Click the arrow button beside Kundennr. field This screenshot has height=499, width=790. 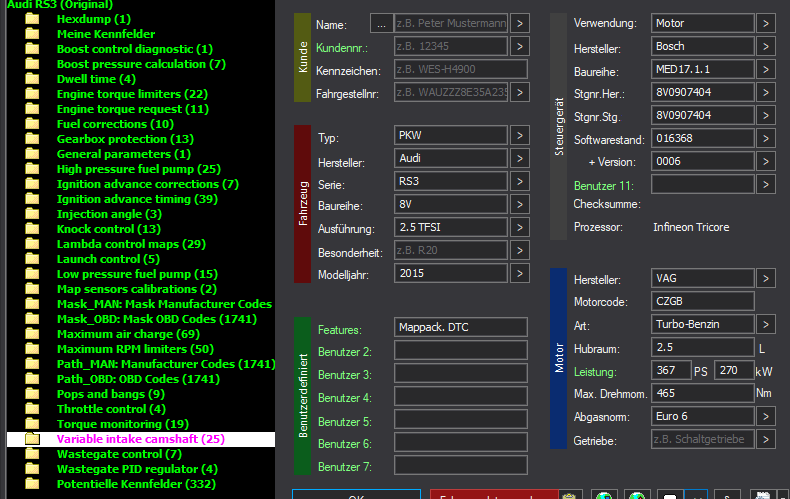tap(520, 46)
